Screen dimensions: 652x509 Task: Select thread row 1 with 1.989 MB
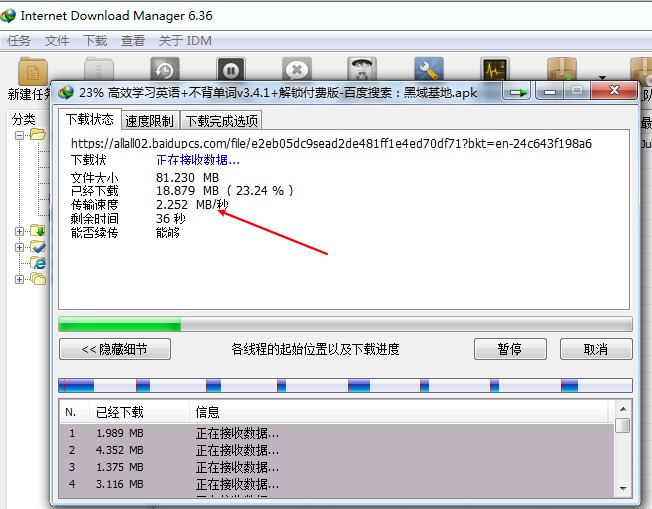click(x=337, y=433)
